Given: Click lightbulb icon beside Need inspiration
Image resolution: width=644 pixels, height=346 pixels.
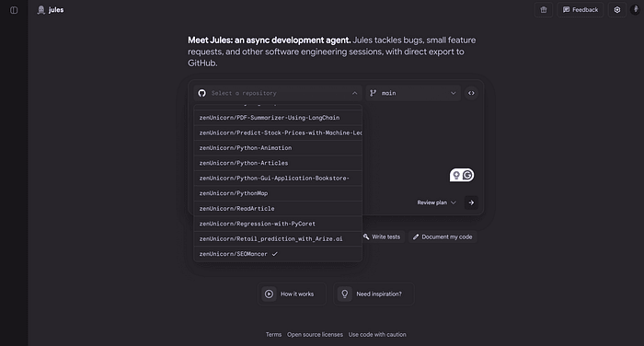Looking at the screenshot, I should coord(345,294).
